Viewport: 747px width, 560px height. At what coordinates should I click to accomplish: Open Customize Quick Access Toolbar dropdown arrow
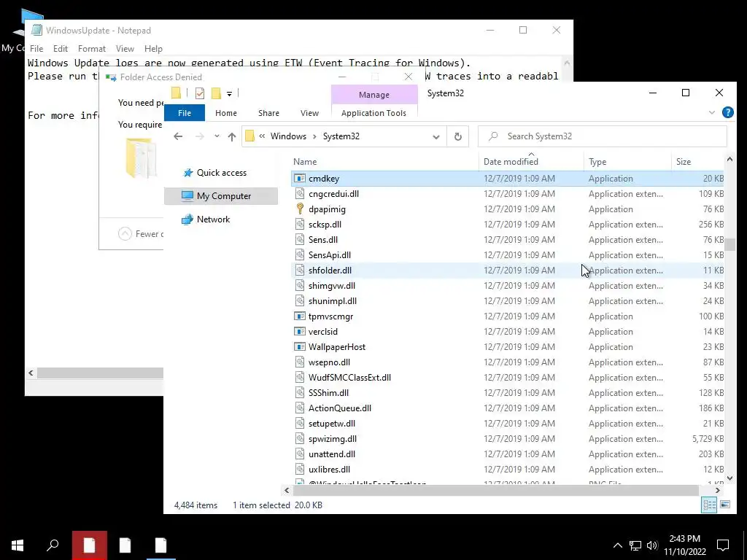pyautogui.click(x=229, y=94)
